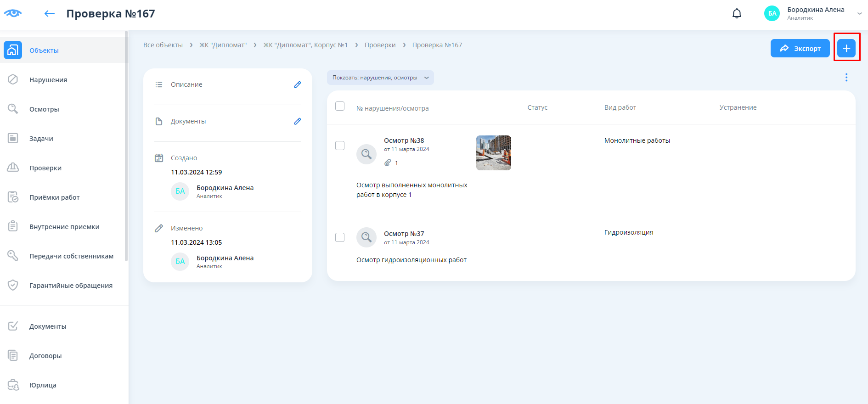
Task: Edit Описание with the pencil icon
Action: click(x=298, y=84)
